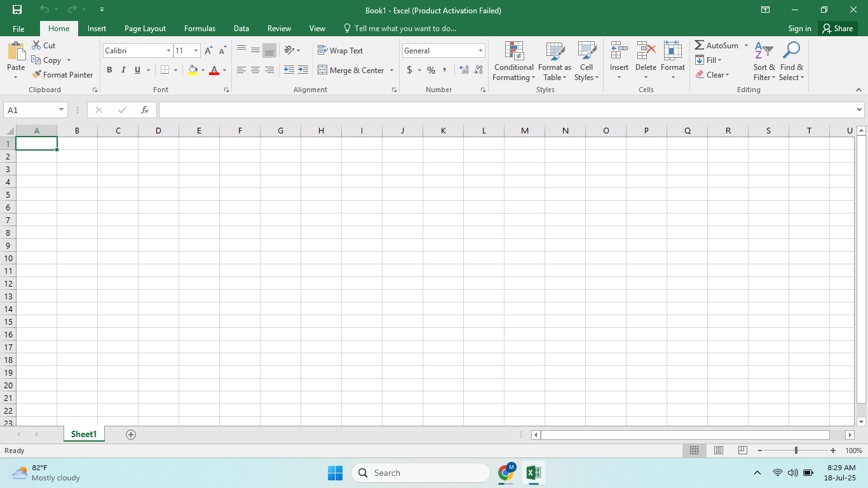Open the General number format dropdown
The height and width of the screenshot is (488, 868).
click(481, 51)
